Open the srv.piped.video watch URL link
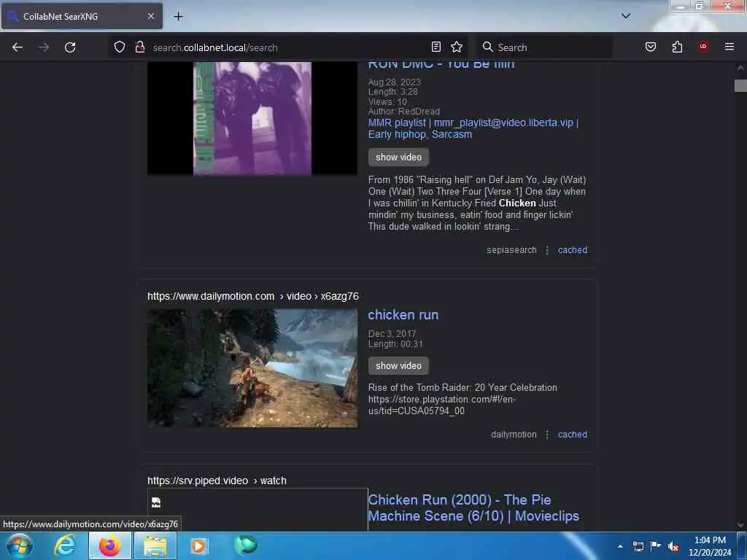Image resolution: width=747 pixels, height=560 pixels. pos(217,481)
